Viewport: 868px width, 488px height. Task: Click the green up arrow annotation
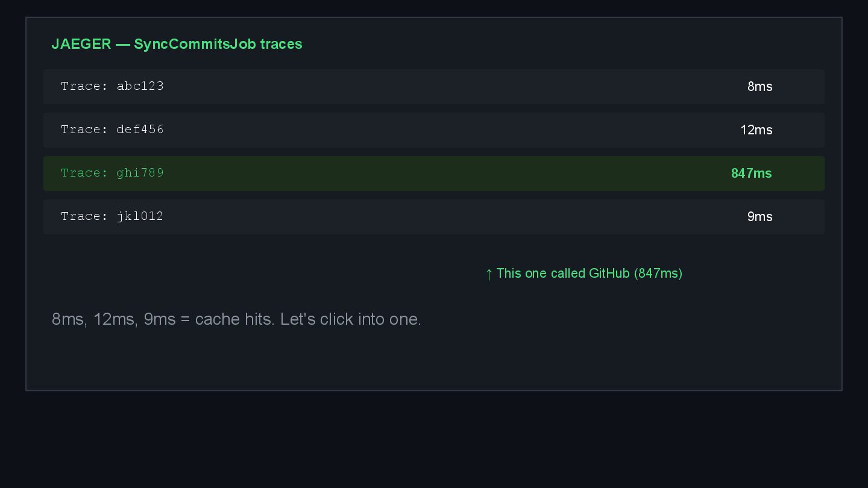tap(489, 274)
